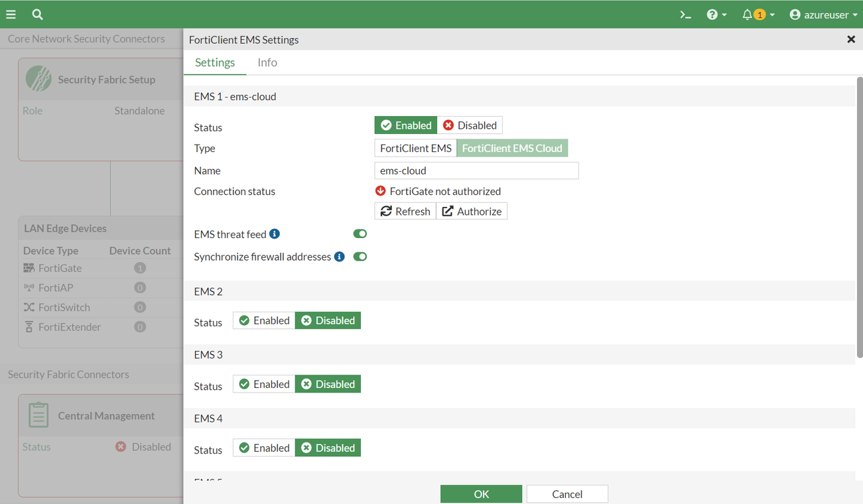Click the Security Fabric Setup icon
This screenshot has height=504, width=863.
pyautogui.click(x=38, y=78)
